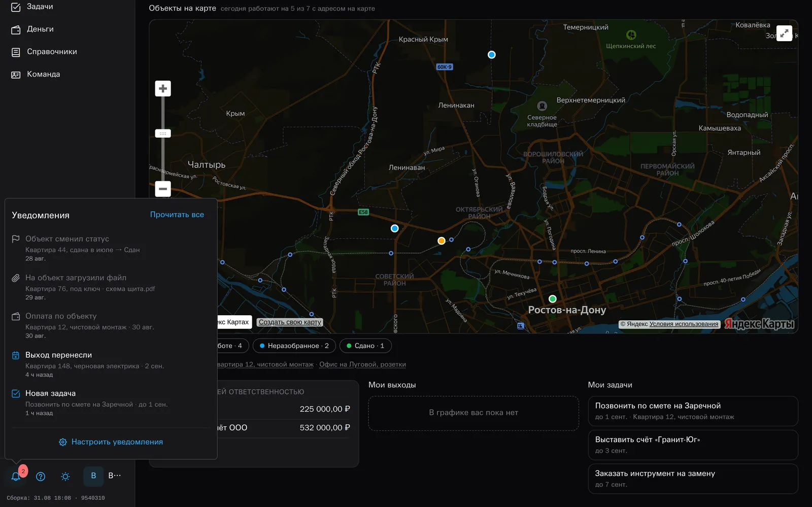Open Настроить уведомления settings link
This screenshot has width=812, height=507.
(x=111, y=442)
